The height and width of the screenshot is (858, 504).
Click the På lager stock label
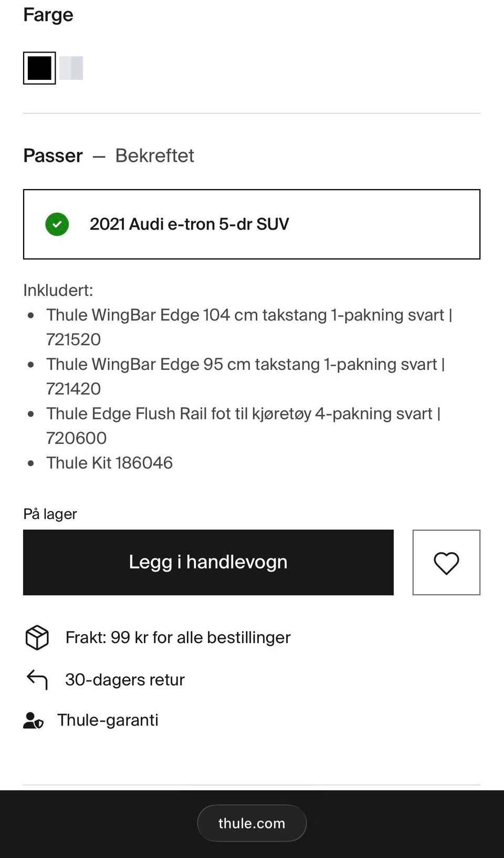[50, 514]
